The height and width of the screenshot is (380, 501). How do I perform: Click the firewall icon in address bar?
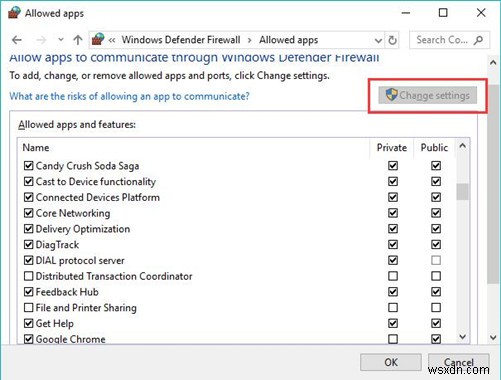[x=98, y=39]
